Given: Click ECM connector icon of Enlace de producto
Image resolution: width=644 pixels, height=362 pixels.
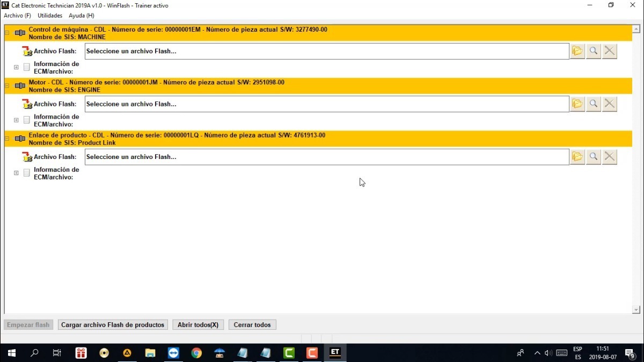Looking at the screenshot, I should [20, 139].
